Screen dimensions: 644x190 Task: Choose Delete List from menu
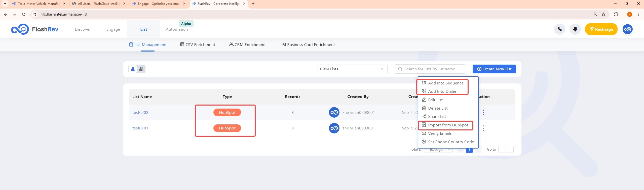click(435, 108)
